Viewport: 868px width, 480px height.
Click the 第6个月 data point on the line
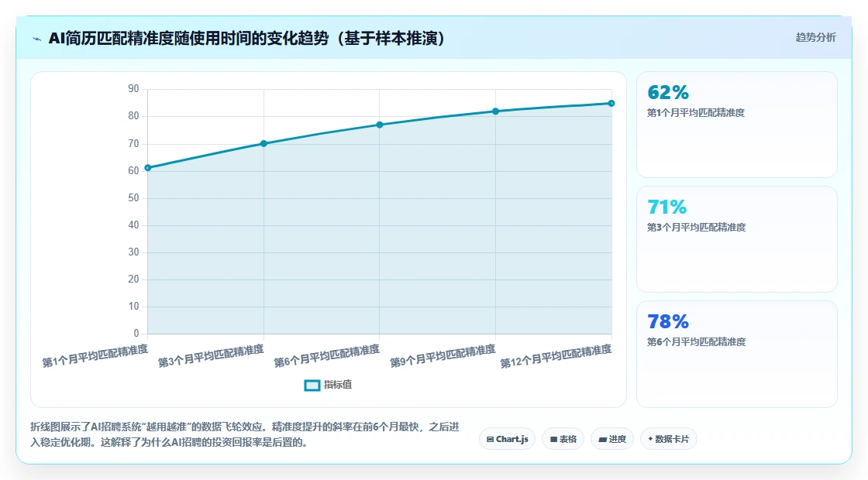(x=380, y=125)
